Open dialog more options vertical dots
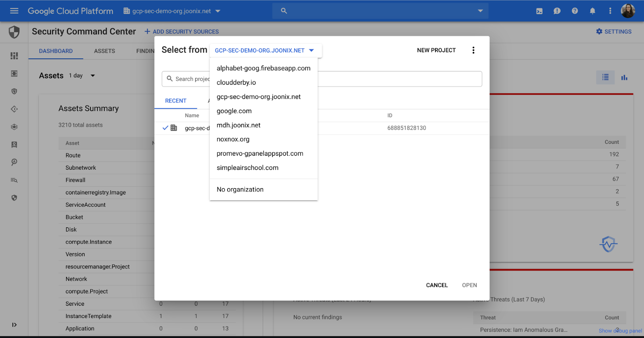The width and height of the screenshot is (644, 338). click(474, 50)
